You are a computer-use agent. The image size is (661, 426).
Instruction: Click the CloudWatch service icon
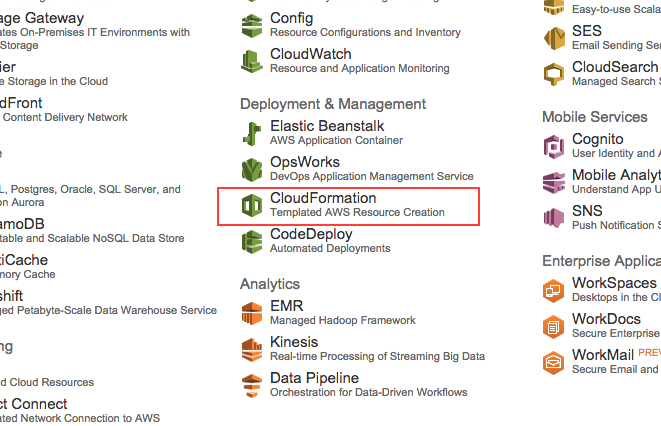(252, 61)
